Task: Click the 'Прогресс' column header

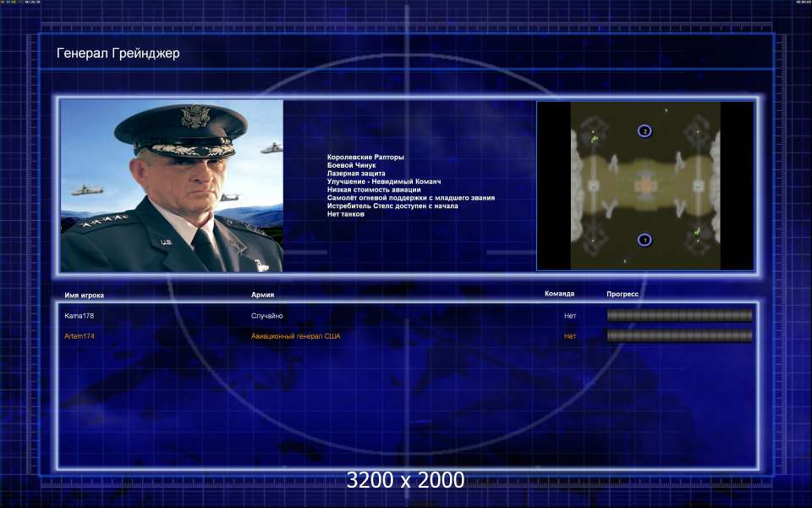Action: [x=623, y=294]
